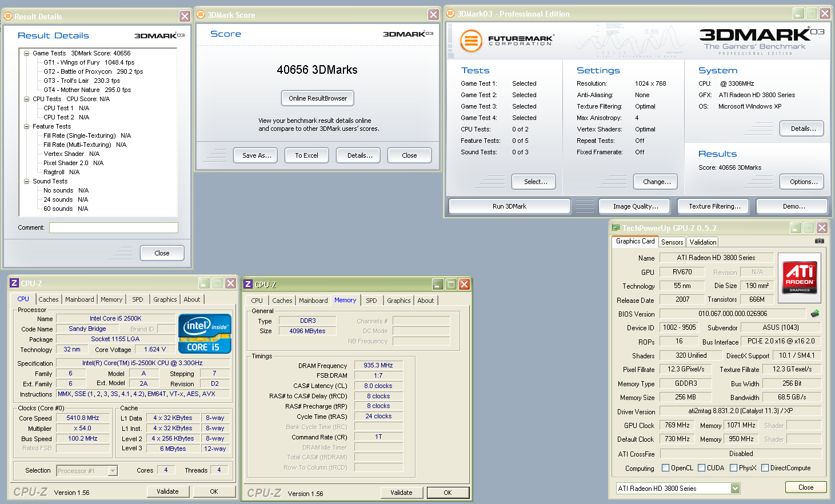
Task: Click the ATI Radeon logo in GPU-Z
Action: coord(800,278)
